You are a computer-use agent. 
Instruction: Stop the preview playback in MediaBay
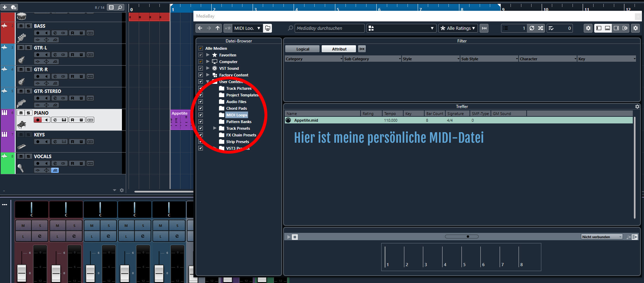(x=295, y=237)
